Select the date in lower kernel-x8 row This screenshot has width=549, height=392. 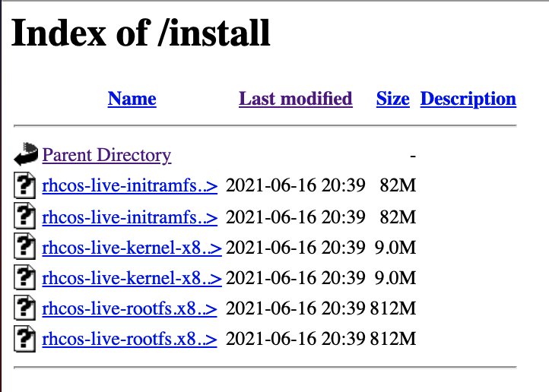coord(296,278)
